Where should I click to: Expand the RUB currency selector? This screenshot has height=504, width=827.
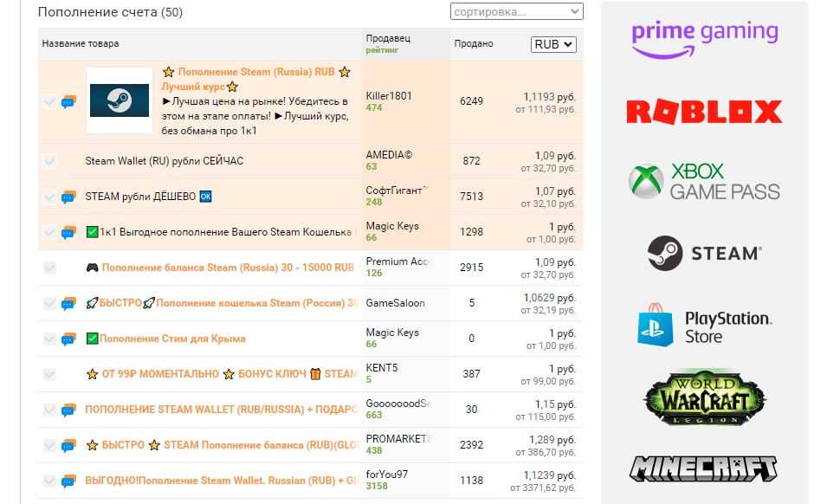(x=553, y=44)
